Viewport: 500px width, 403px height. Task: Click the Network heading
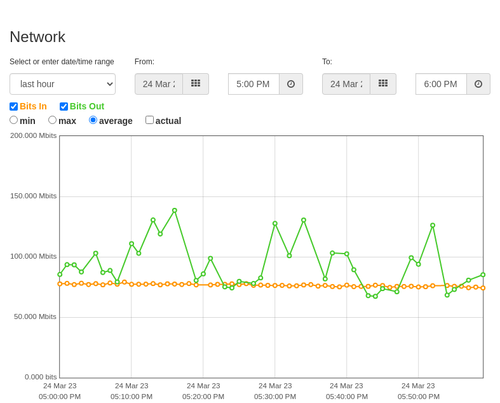(x=37, y=37)
